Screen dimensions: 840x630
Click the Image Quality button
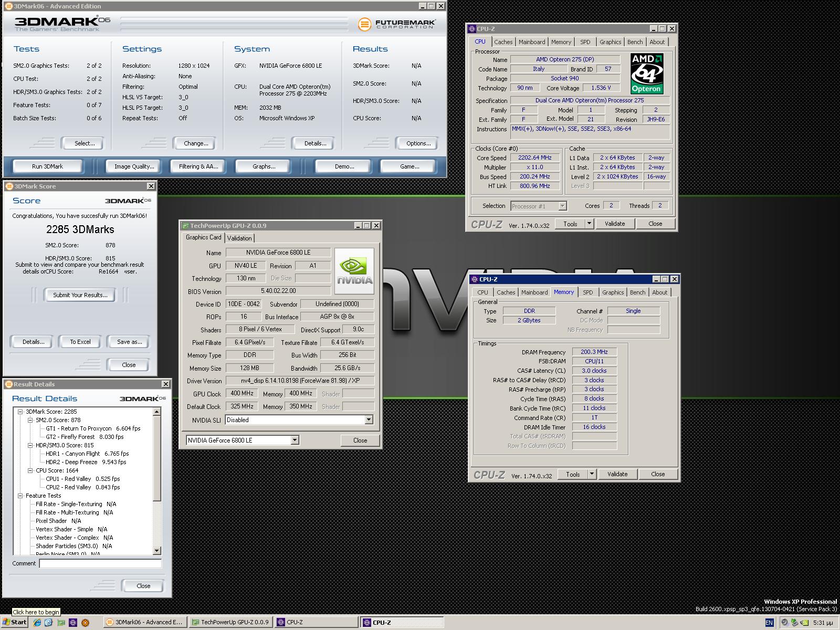tap(134, 166)
